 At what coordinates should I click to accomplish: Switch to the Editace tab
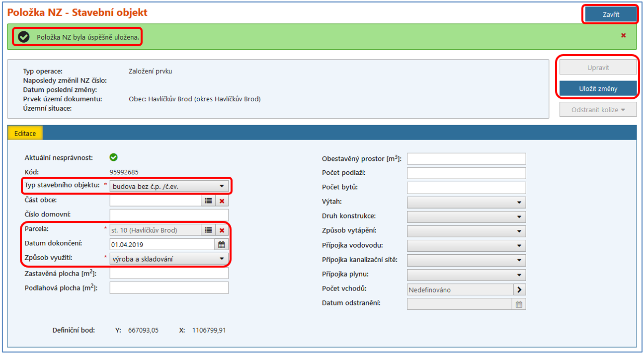coord(25,134)
